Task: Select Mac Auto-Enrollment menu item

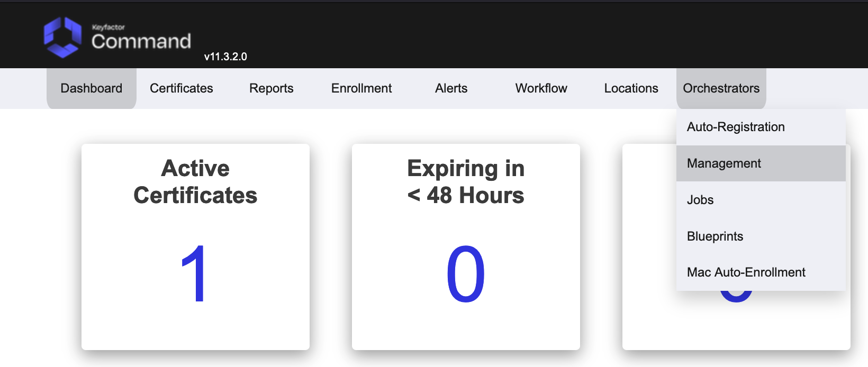Action: pyautogui.click(x=746, y=272)
